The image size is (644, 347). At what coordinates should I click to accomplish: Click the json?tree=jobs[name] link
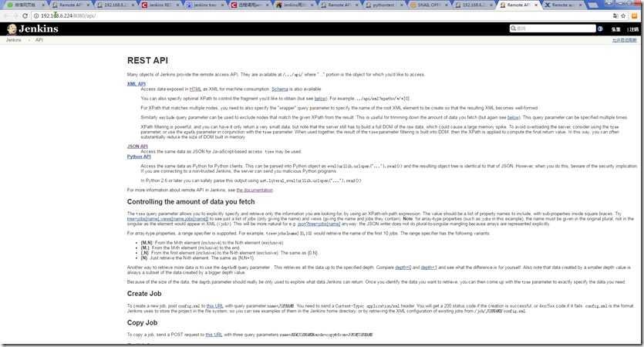[319, 224]
